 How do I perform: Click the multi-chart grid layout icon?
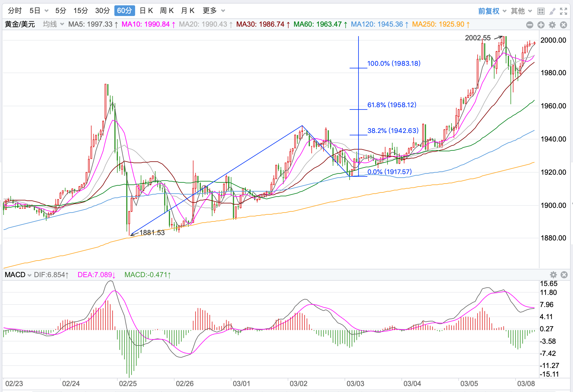[541, 11]
